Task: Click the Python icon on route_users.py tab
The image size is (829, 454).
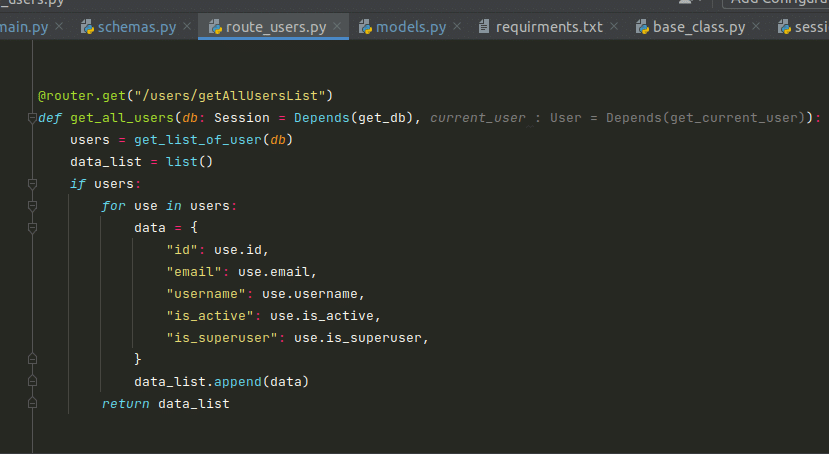Action: 215,26
